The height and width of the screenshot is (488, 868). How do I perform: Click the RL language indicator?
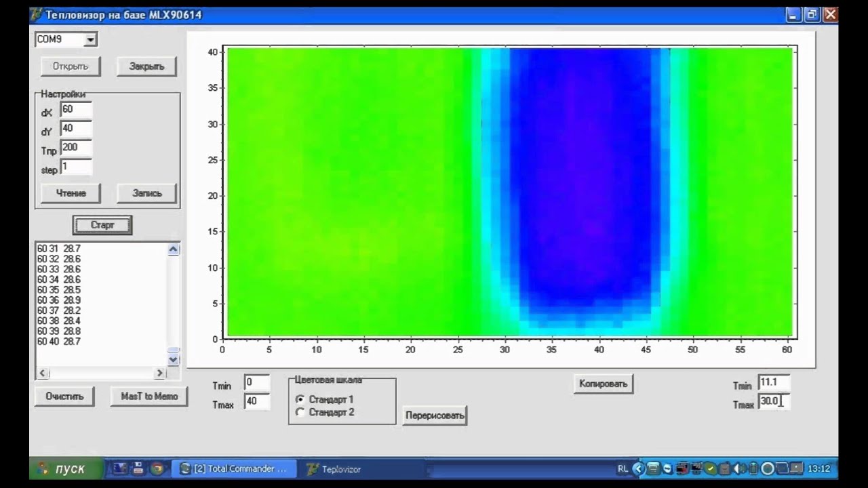[623, 469]
